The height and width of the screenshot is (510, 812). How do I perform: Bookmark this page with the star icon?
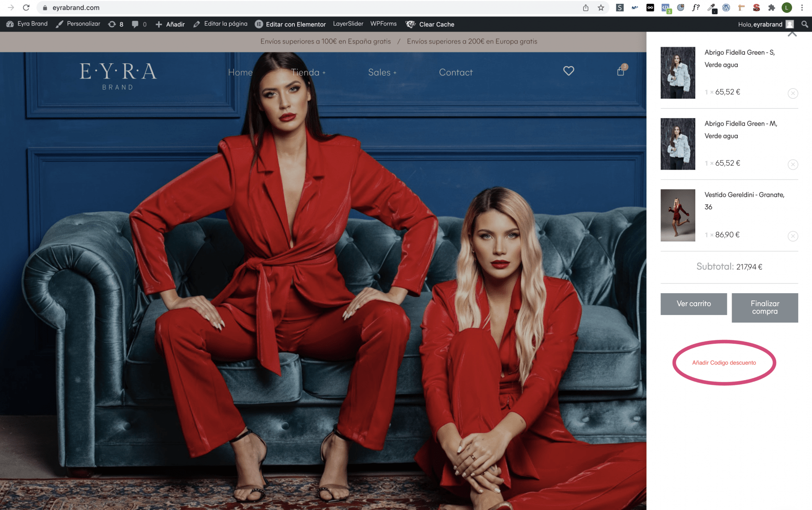pyautogui.click(x=601, y=8)
